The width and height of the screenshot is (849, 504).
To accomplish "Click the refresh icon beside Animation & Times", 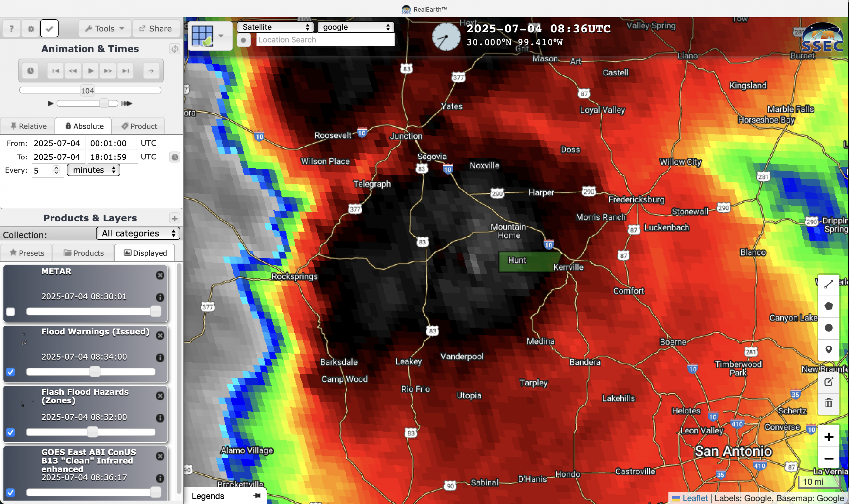I will [x=174, y=49].
